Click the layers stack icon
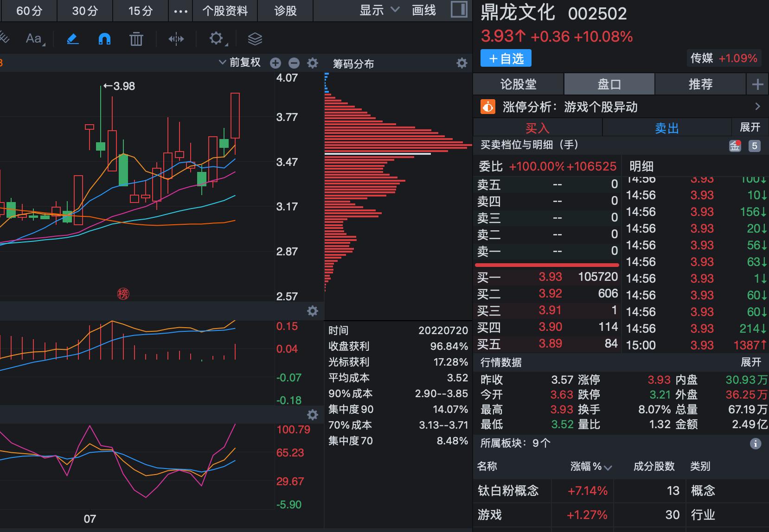The height and width of the screenshot is (532, 769). [x=255, y=39]
